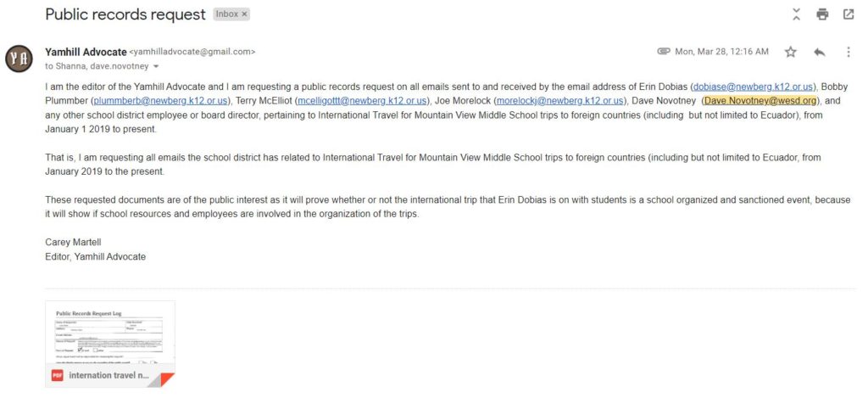Click highlighted Dave.Novotney@wesd.org link
This screenshot has width=868, height=398.
tap(760, 101)
